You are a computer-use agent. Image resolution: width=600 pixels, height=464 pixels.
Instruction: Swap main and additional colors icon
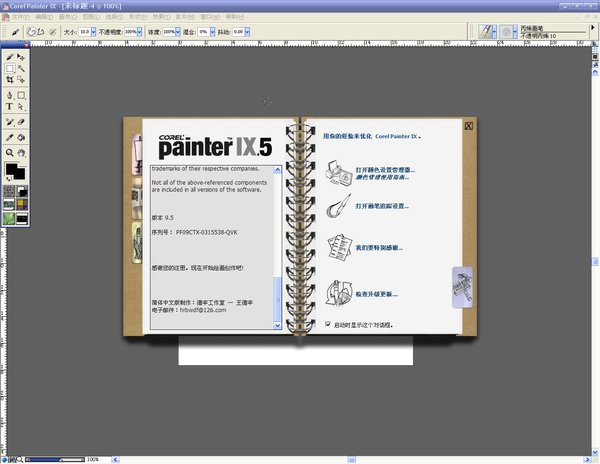(8, 179)
